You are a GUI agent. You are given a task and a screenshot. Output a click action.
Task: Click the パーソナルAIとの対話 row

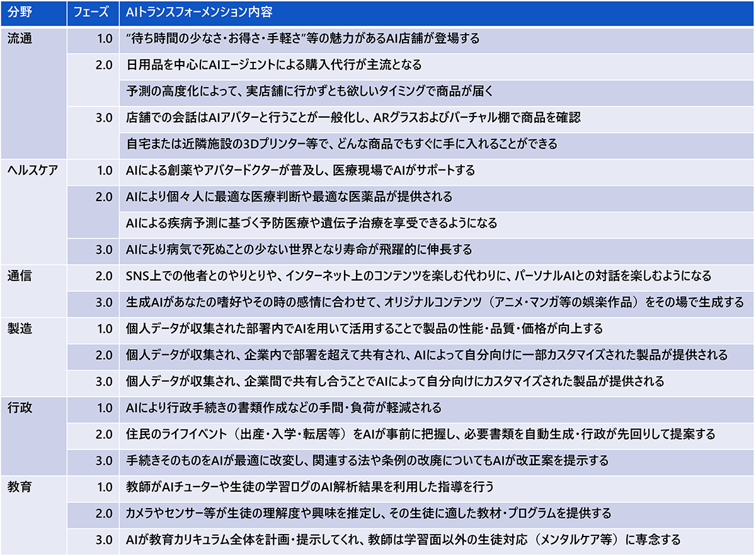(x=419, y=275)
